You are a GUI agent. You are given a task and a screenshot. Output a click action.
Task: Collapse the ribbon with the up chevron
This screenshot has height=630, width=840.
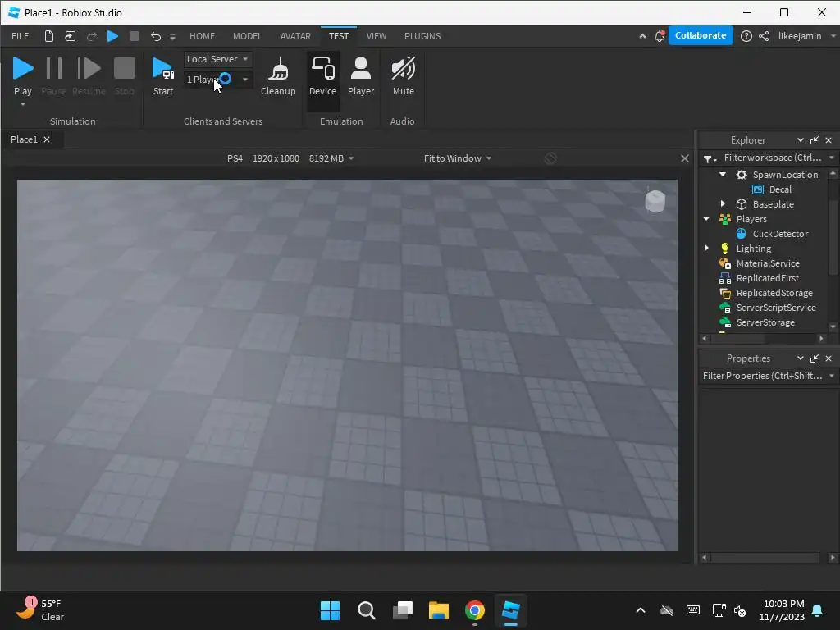click(642, 36)
